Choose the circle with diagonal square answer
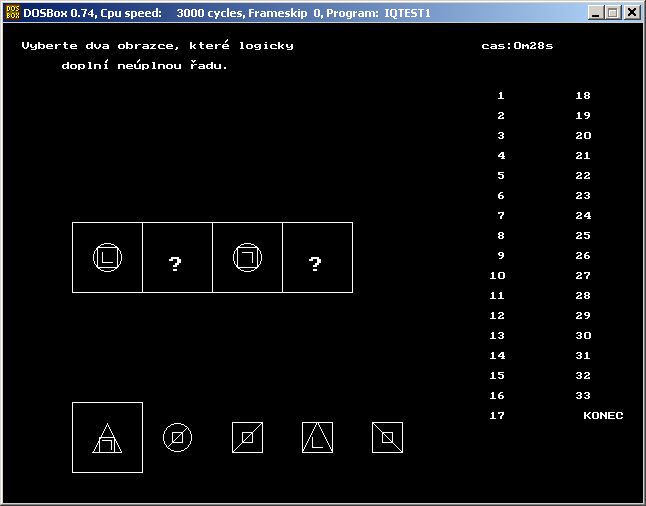The width and height of the screenshot is (646, 506). coord(177,437)
